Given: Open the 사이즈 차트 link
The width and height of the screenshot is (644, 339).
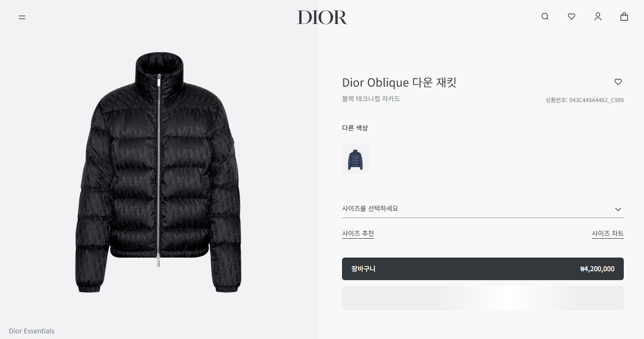Looking at the screenshot, I should 608,234.
